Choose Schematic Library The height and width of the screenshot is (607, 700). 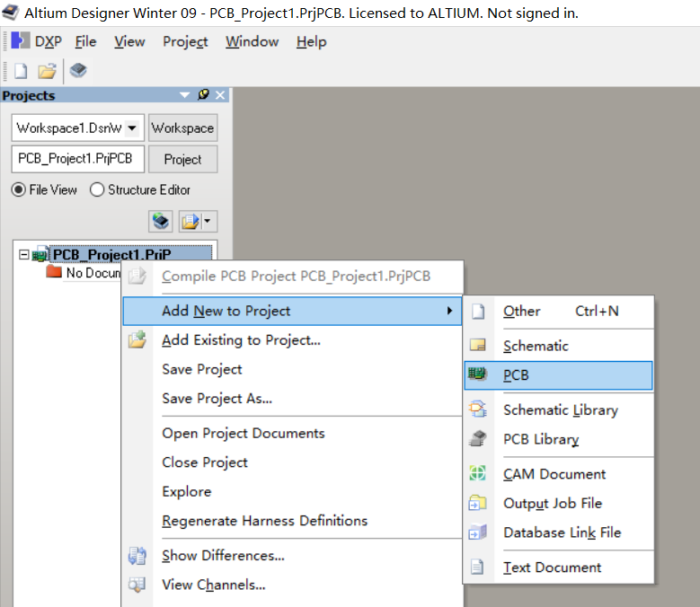tap(561, 409)
